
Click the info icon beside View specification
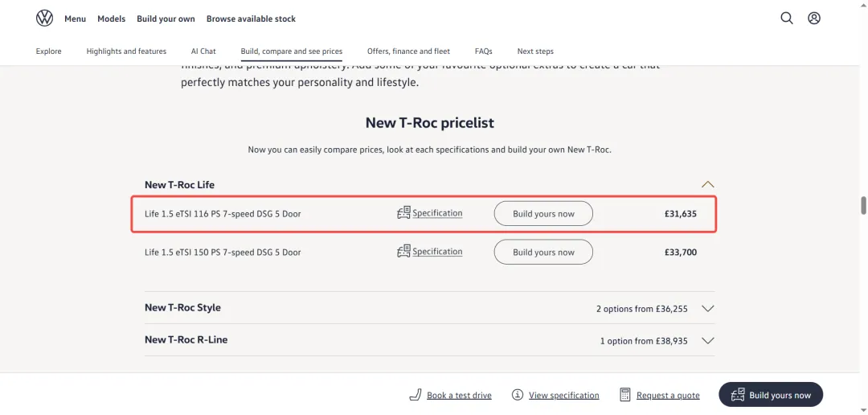pyautogui.click(x=518, y=395)
